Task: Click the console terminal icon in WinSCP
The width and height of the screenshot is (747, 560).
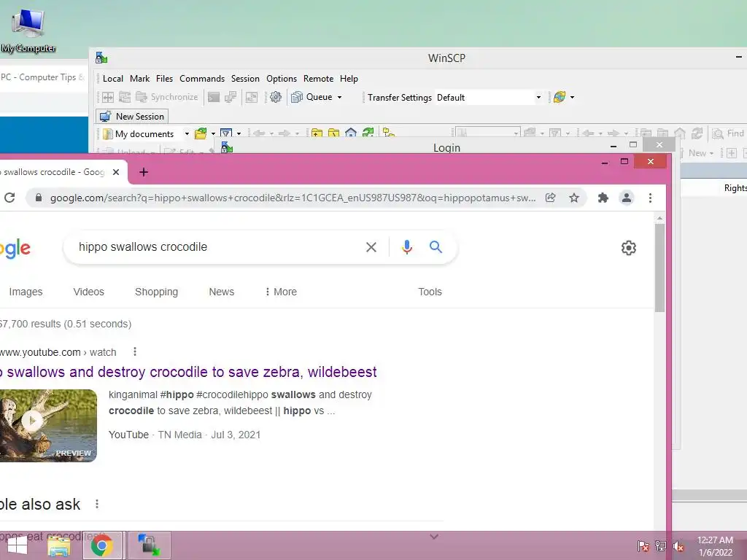Action: (x=214, y=97)
